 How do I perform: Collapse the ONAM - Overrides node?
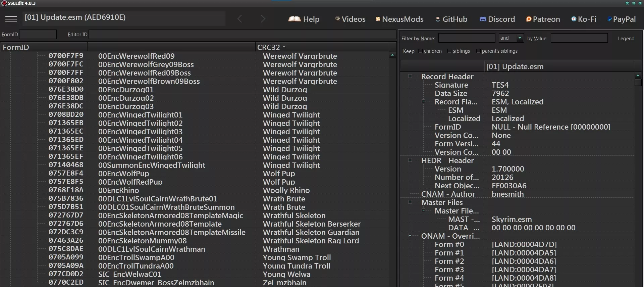(410, 236)
